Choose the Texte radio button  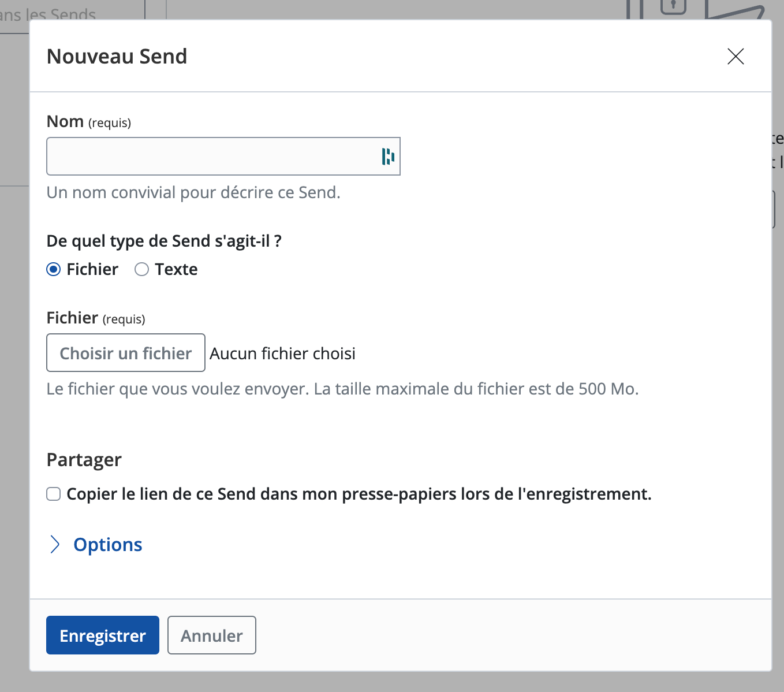point(141,269)
